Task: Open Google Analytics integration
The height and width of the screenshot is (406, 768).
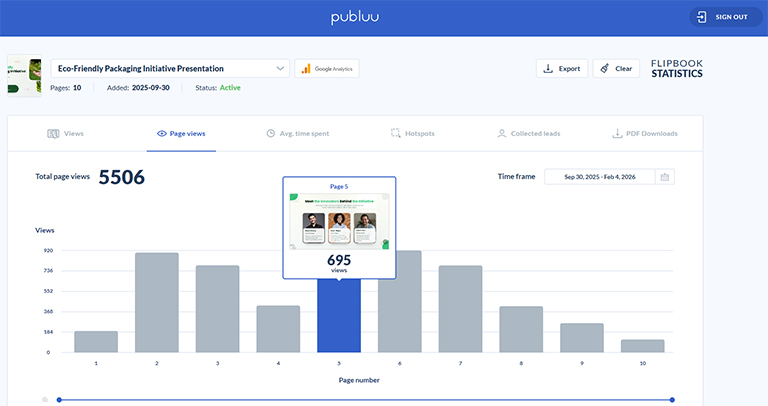Action: click(327, 69)
